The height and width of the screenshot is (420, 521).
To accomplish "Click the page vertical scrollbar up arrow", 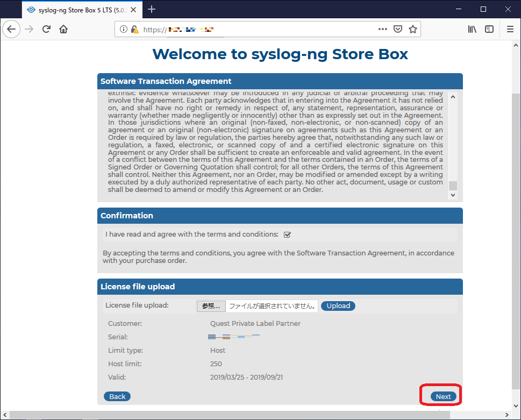I will pos(516,46).
